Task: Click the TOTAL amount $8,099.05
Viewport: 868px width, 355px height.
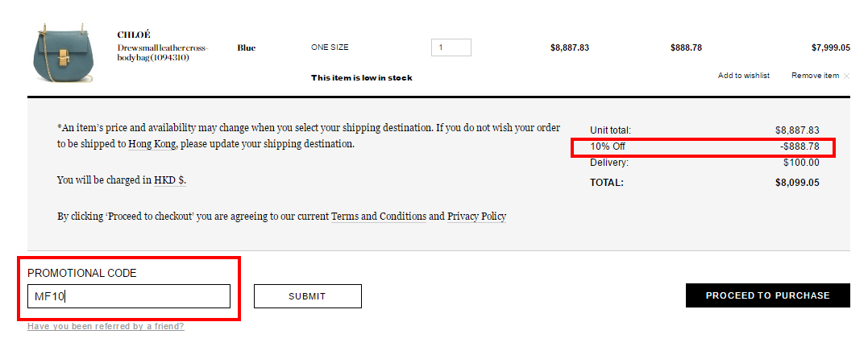Action: tap(797, 183)
